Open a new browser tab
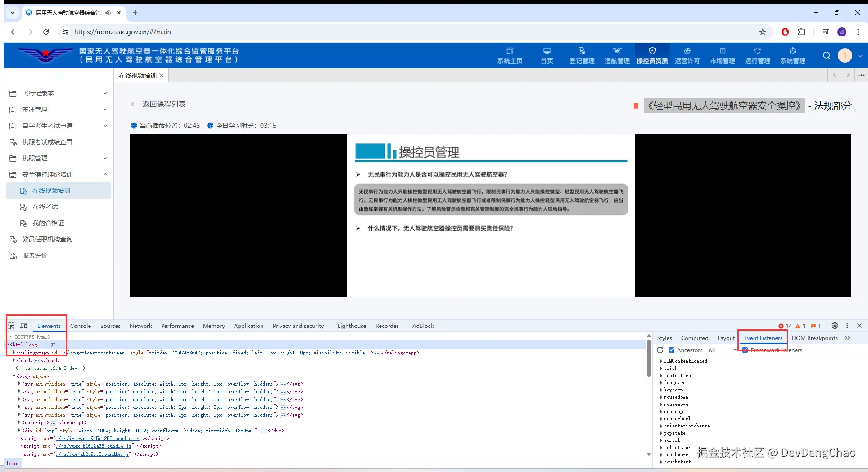This screenshot has height=472, width=868. (135, 13)
